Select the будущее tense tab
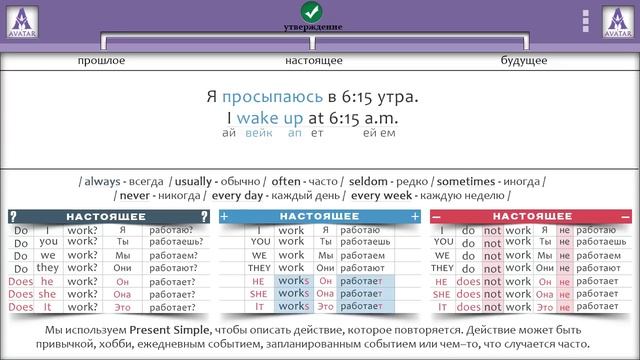This screenshot has width=640, height=360. [x=524, y=61]
